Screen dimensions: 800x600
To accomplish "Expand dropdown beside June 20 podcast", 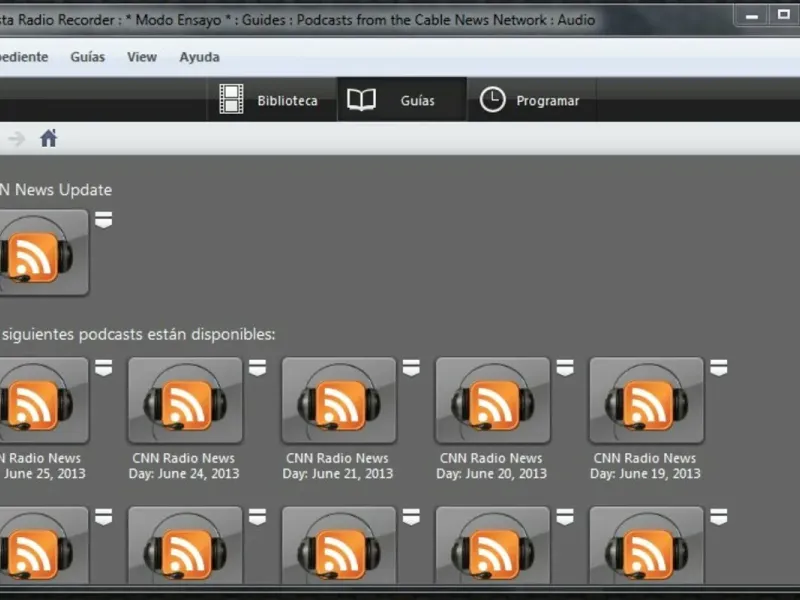I will tap(565, 368).
